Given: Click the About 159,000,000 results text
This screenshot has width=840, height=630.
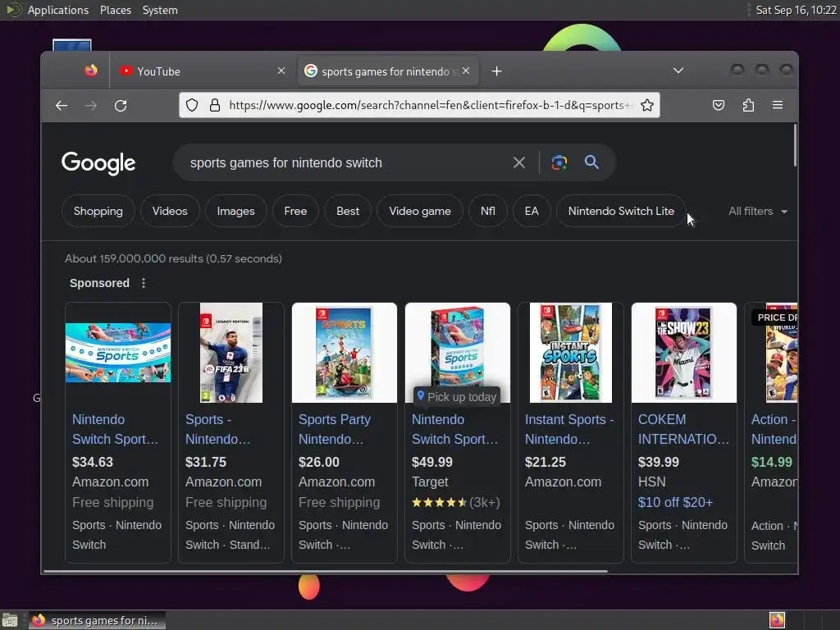Looking at the screenshot, I should (x=174, y=258).
